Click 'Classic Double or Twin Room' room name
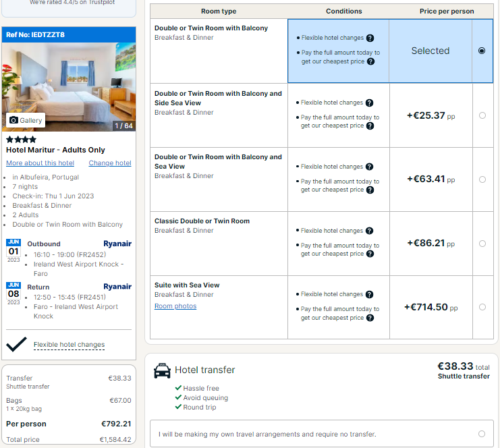Screen dimensions: 500x448 [x=202, y=221]
